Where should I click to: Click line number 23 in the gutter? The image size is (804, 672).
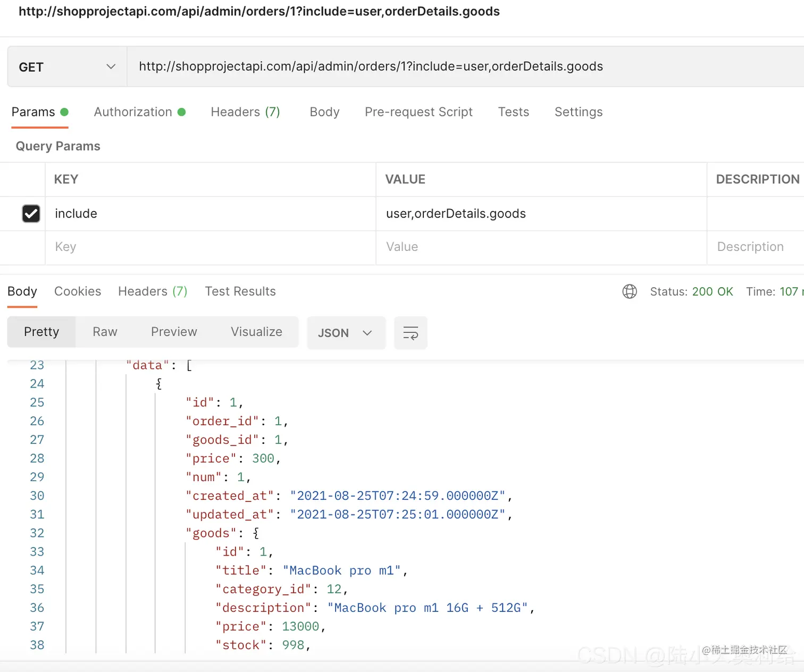click(37, 365)
